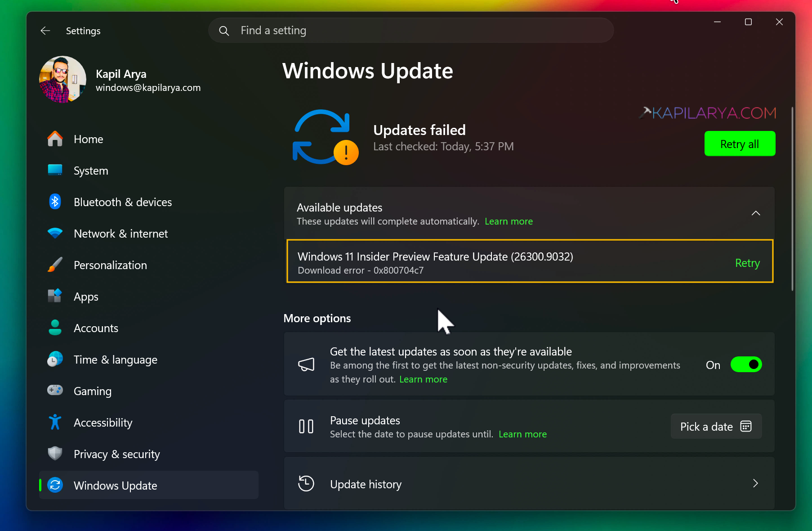Click the calendar icon in Pick a date
Viewport: 812px width, 531px height.
(746, 426)
